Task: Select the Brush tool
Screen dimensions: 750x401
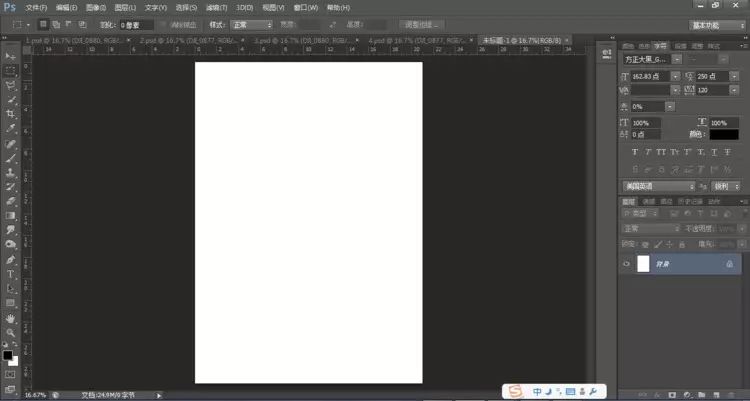Action: [x=10, y=158]
